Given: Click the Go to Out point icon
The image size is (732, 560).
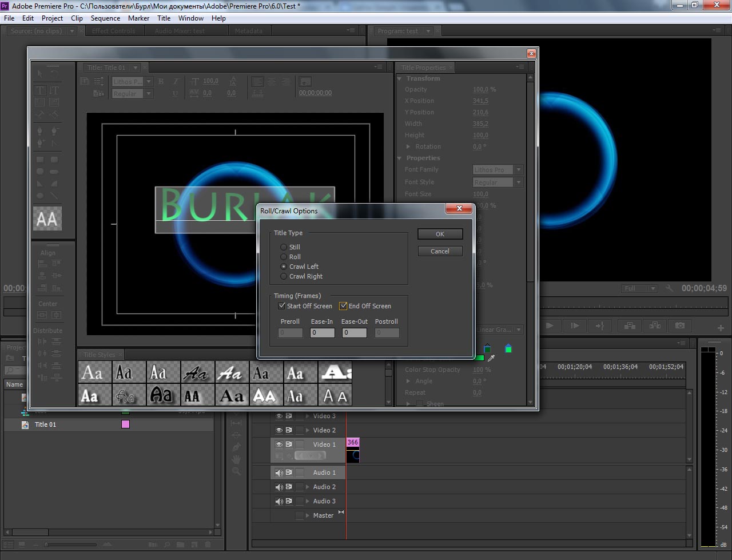Looking at the screenshot, I should coord(600,325).
